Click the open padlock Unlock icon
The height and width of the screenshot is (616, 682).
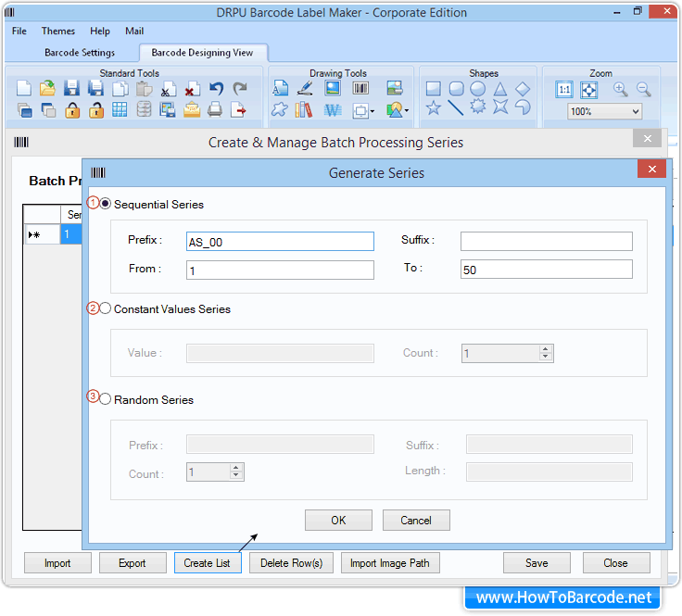pos(96,110)
